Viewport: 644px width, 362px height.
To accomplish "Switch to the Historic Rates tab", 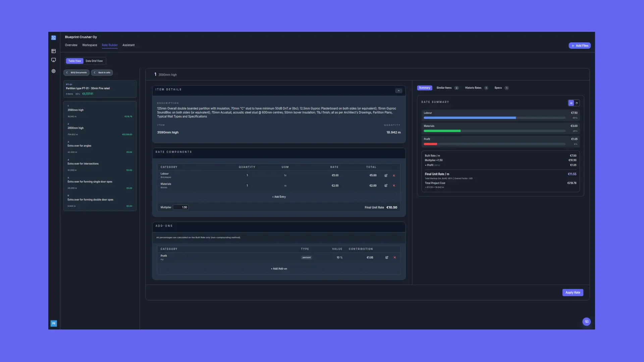I will coord(473,88).
